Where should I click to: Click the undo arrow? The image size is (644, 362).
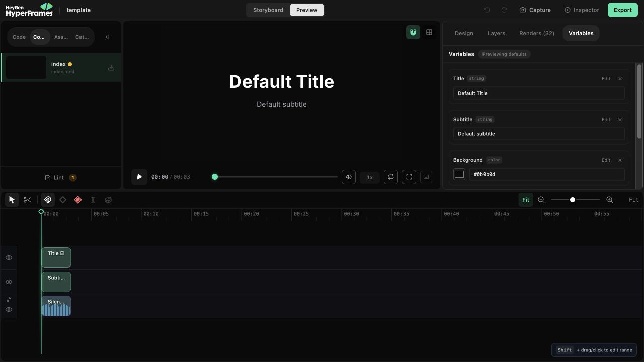coord(487,10)
